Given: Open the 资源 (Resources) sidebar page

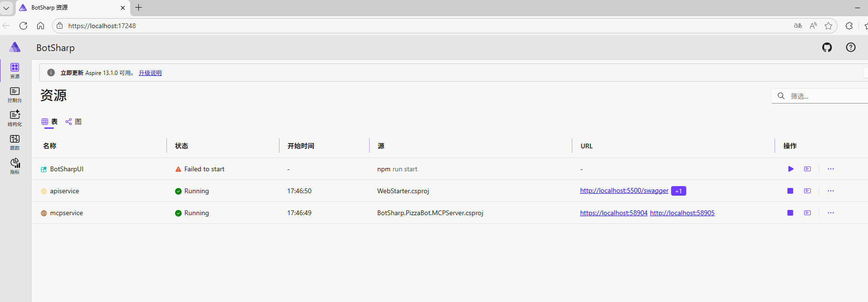Looking at the screenshot, I should 15,71.
